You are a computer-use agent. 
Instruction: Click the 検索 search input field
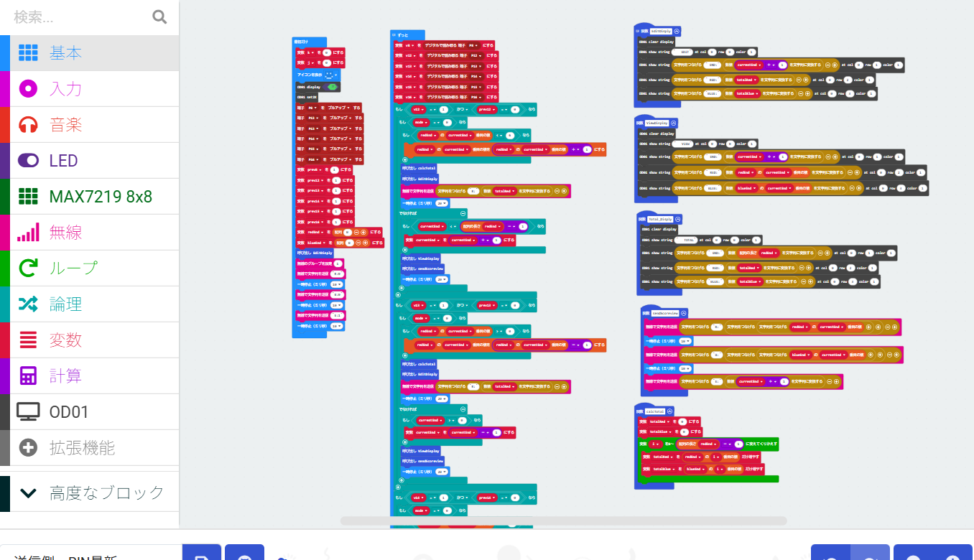pos(79,17)
